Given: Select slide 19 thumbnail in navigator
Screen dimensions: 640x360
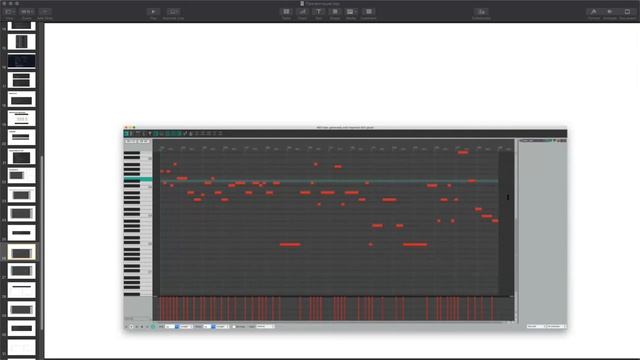Looking at the screenshot, I should [x=21, y=118].
